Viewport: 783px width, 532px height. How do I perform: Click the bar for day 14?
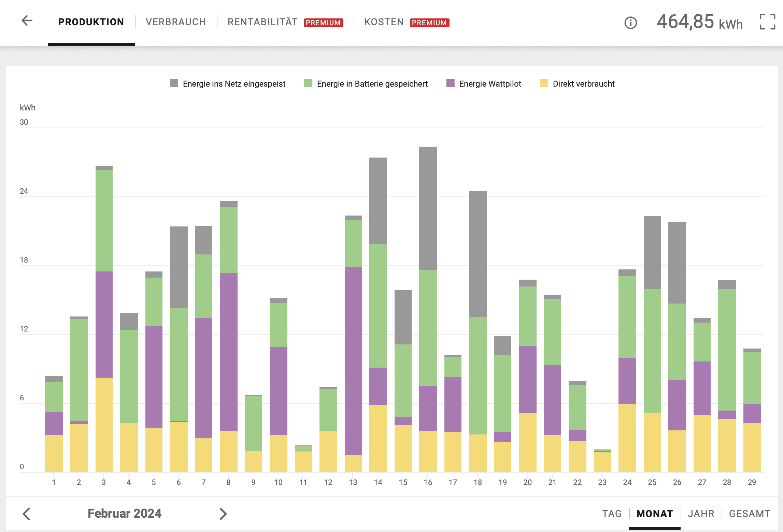pyautogui.click(x=378, y=315)
